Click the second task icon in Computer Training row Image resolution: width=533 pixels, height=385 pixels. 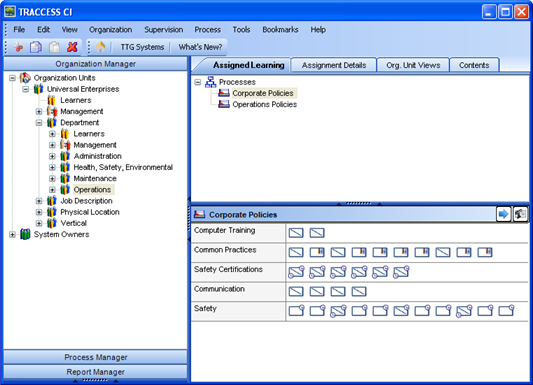(x=317, y=233)
